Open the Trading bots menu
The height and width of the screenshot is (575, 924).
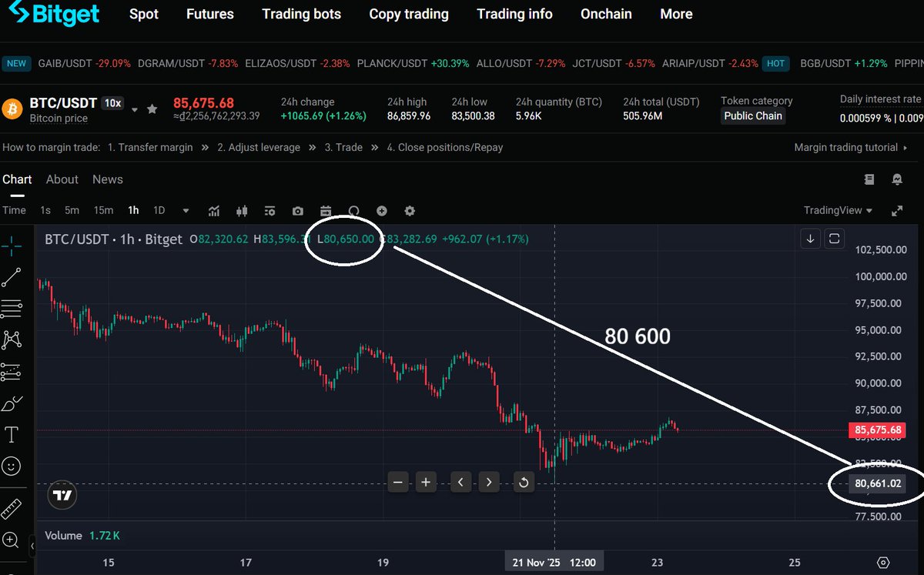(301, 14)
